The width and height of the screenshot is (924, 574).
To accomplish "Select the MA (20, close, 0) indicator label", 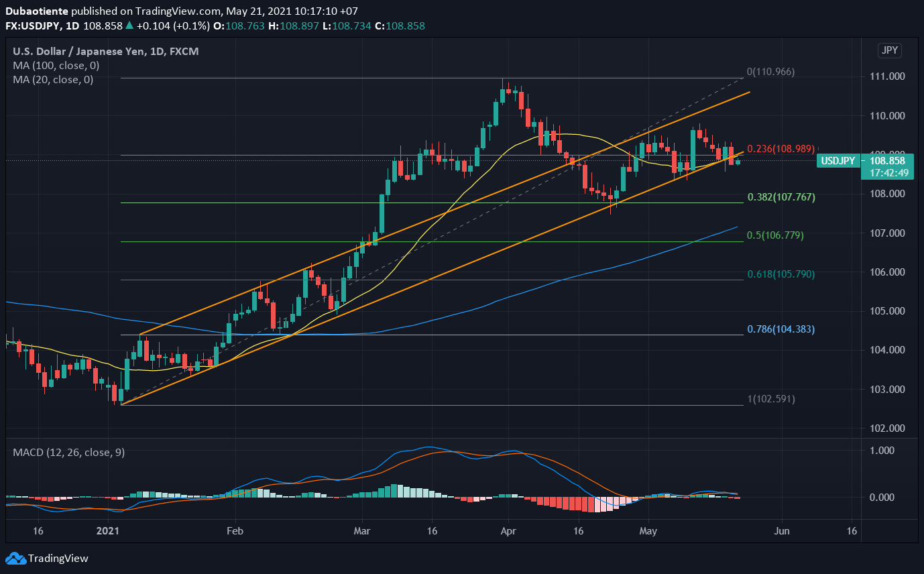I will click(x=54, y=79).
